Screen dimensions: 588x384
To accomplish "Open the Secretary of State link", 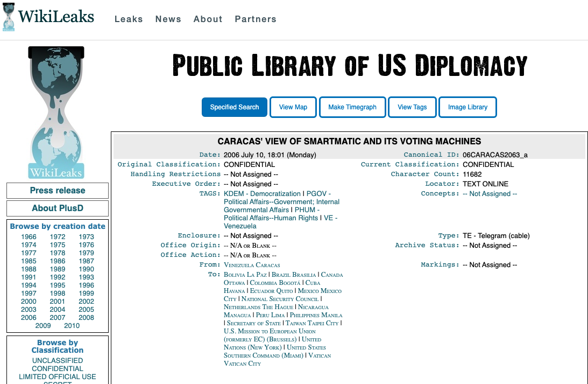I will click(x=254, y=323).
